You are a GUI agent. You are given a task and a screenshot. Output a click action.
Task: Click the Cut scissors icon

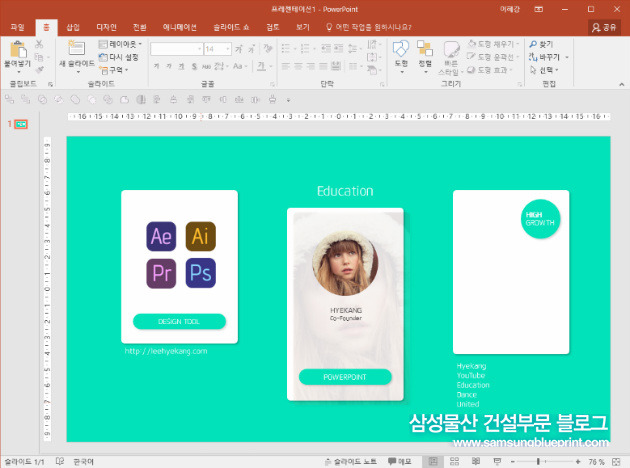(x=39, y=44)
